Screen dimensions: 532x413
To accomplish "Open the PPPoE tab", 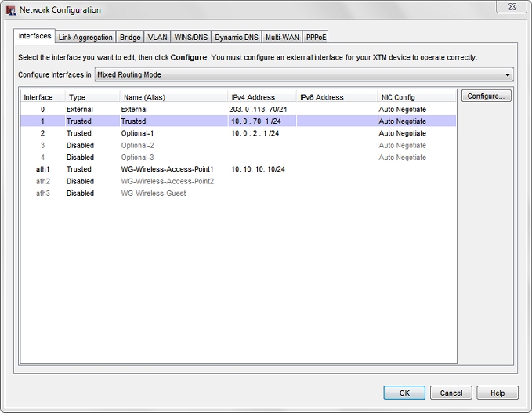I will click(316, 38).
